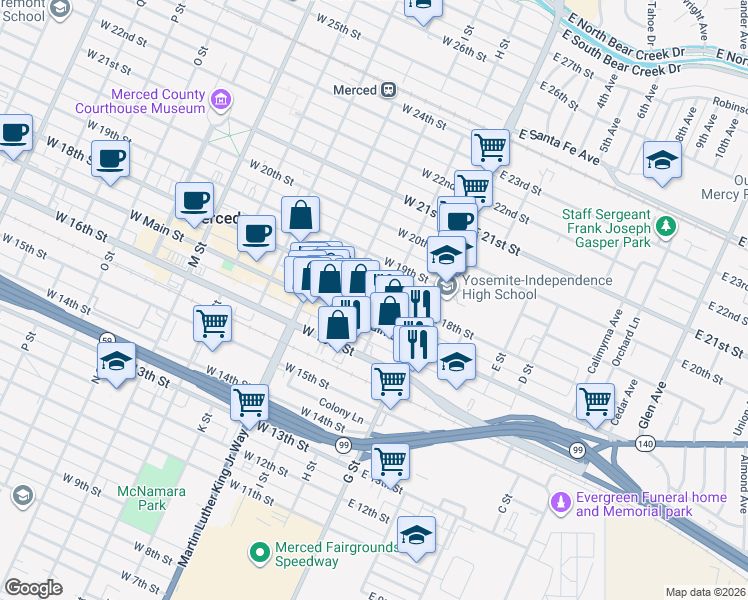Select the coffee marker near W 21st St

pos(458,219)
